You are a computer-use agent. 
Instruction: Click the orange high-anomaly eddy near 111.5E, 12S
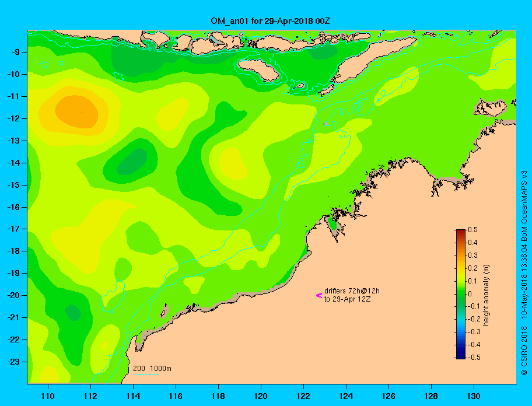click(76, 111)
